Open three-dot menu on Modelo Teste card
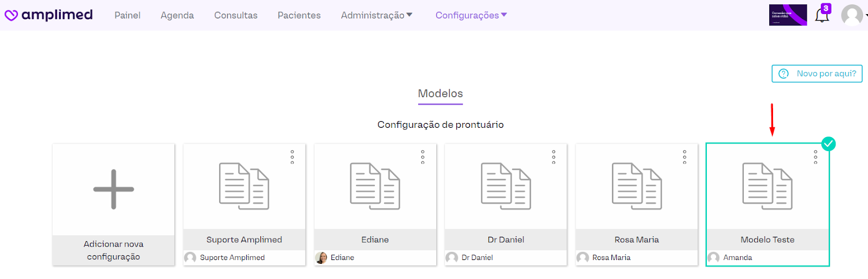The image size is (868, 279). [x=815, y=157]
